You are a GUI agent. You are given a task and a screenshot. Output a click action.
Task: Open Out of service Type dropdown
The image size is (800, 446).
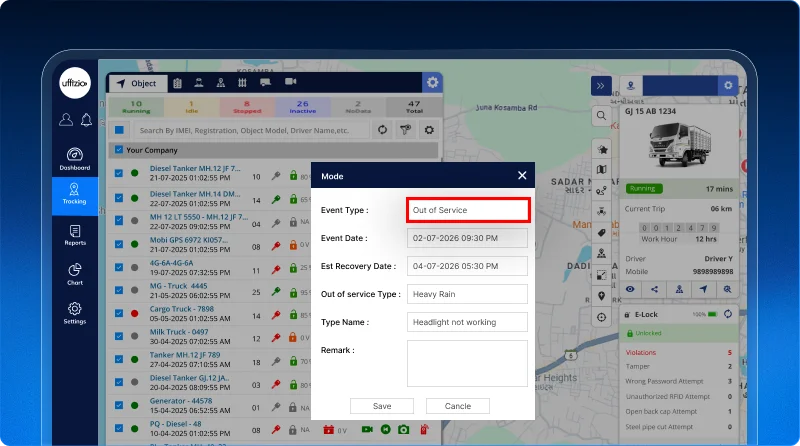[x=467, y=294]
